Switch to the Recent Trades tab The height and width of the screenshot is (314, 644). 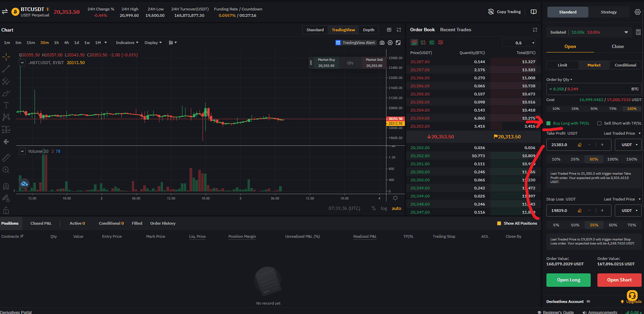[x=455, y=30]
